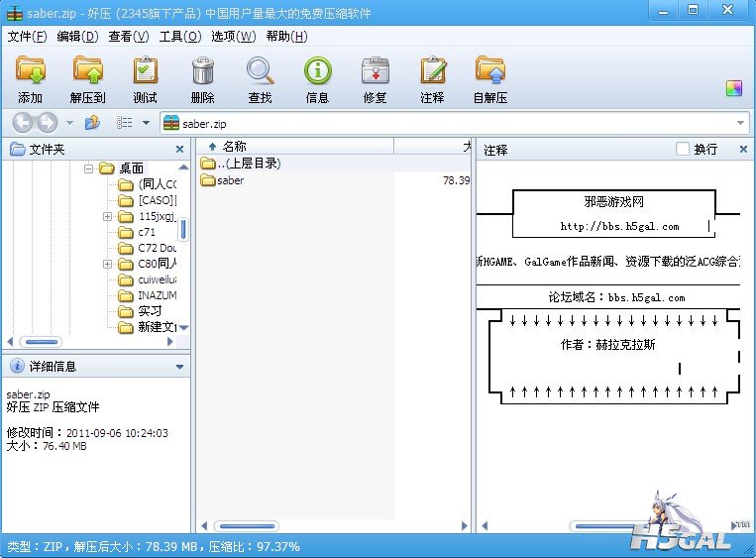Screen dimensions: 756x558
Task: Click the 修复 (Repair) toolbar icon
Action: [x=375, y=72]
